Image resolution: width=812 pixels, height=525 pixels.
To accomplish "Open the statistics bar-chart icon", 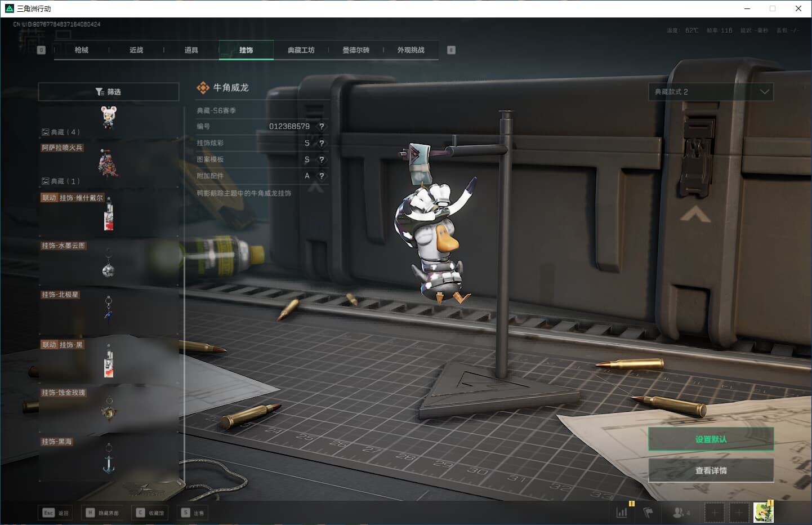I will point(622,513).
